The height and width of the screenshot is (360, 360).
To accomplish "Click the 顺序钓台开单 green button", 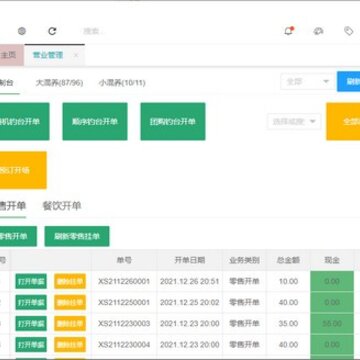I will (x=95, y=121).
